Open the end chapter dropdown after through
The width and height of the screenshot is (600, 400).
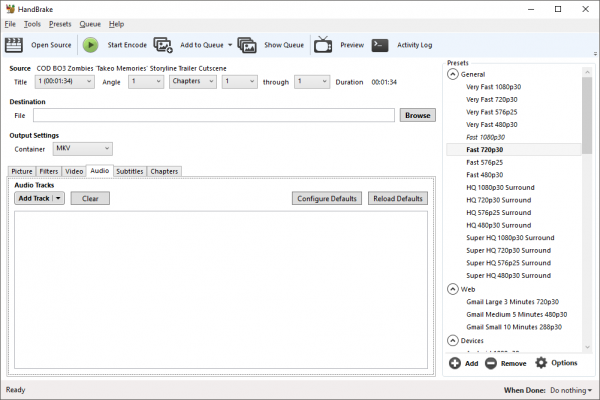coord(312,82)
